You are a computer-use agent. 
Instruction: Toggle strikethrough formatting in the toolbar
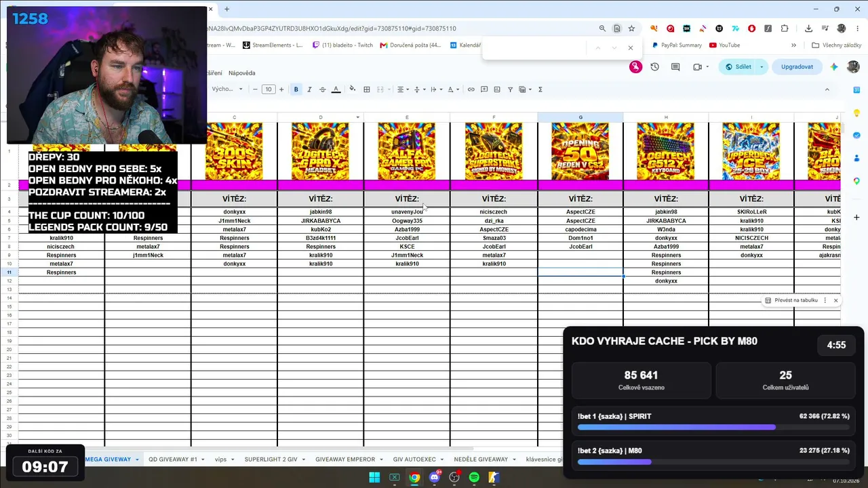click(x=322, y=89)
